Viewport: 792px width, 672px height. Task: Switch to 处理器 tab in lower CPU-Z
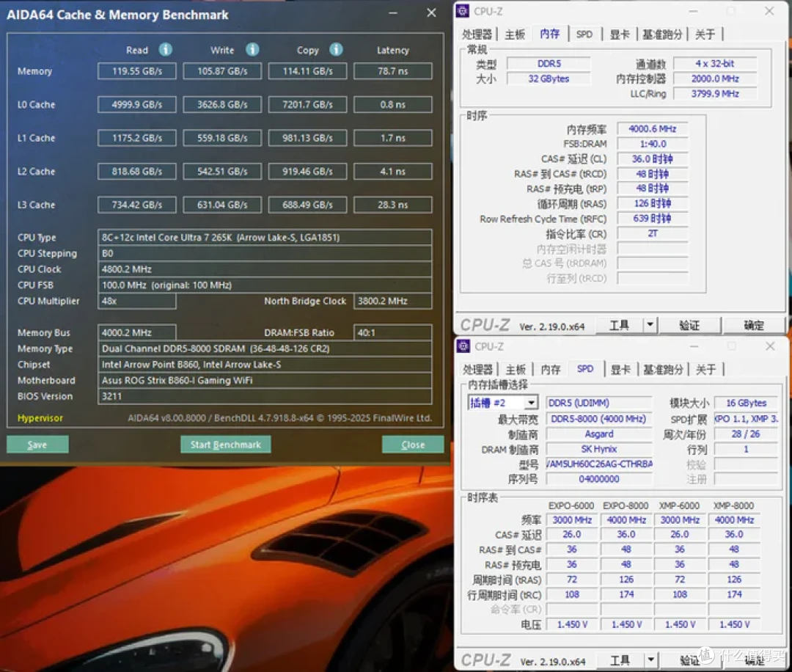coord(478,369)
